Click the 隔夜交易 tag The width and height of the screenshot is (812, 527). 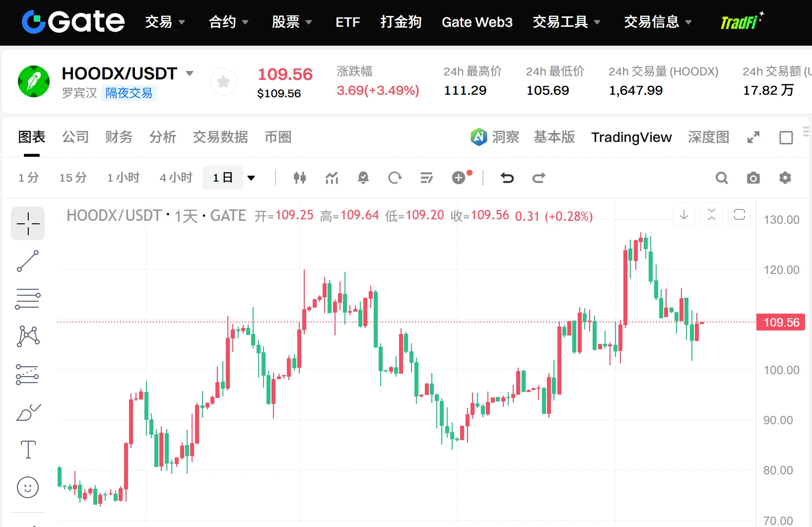[x=129, y=93]
